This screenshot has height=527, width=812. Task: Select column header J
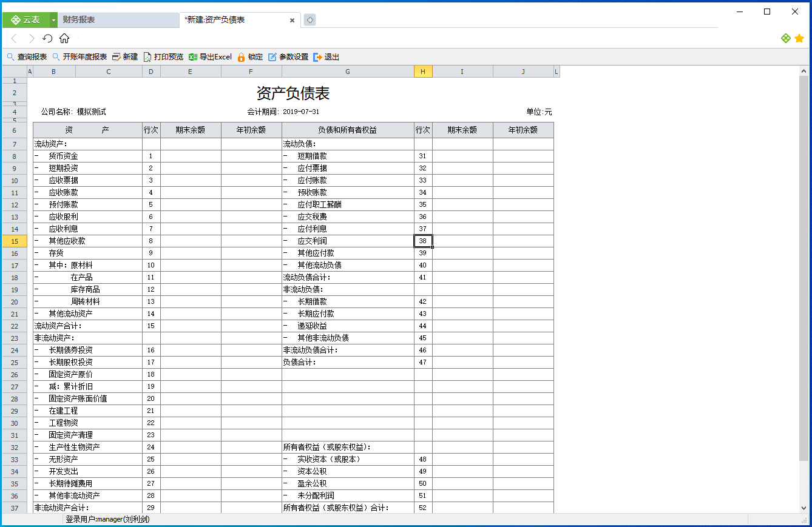523,72
